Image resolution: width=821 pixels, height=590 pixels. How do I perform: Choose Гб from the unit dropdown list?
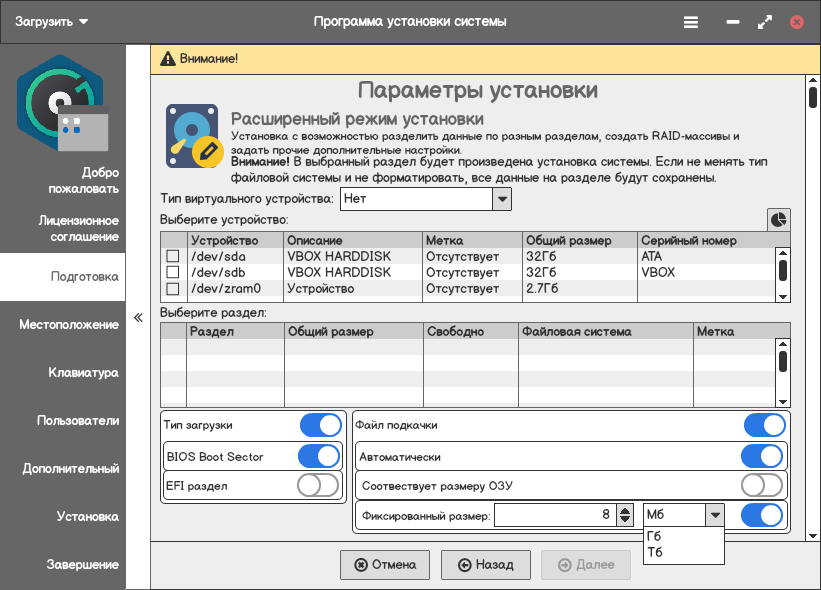[656, 536]
